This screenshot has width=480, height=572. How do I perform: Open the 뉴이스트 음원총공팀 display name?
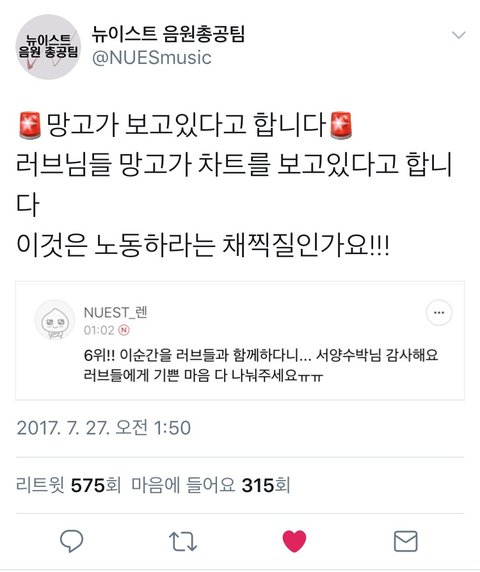tap(168, 34)
